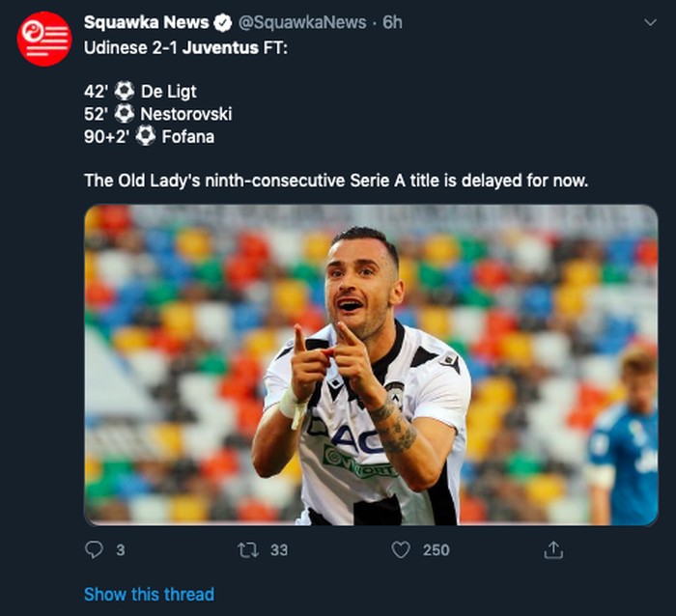This screenshot has width=676, height=616.
Task: Open the Squawka News profile avatar
Action: (44, 40)
